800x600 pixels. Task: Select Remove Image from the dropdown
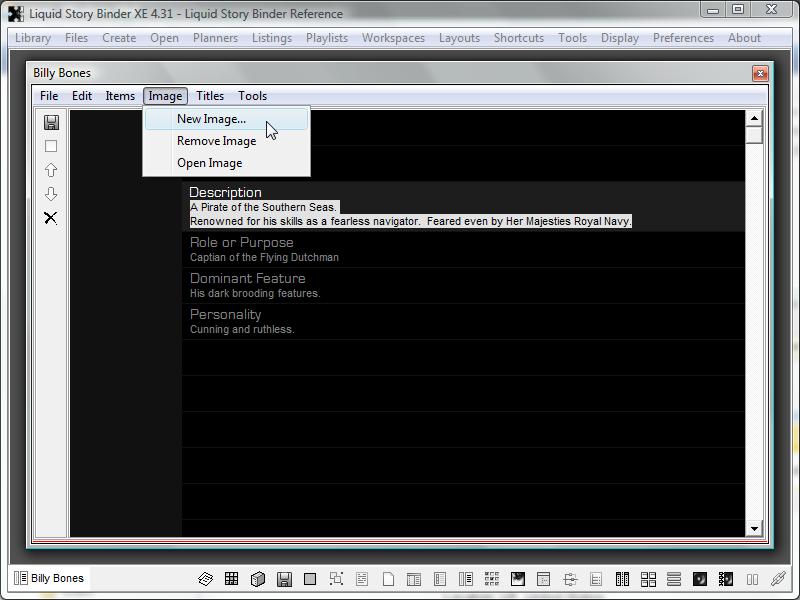click(216, 141)
